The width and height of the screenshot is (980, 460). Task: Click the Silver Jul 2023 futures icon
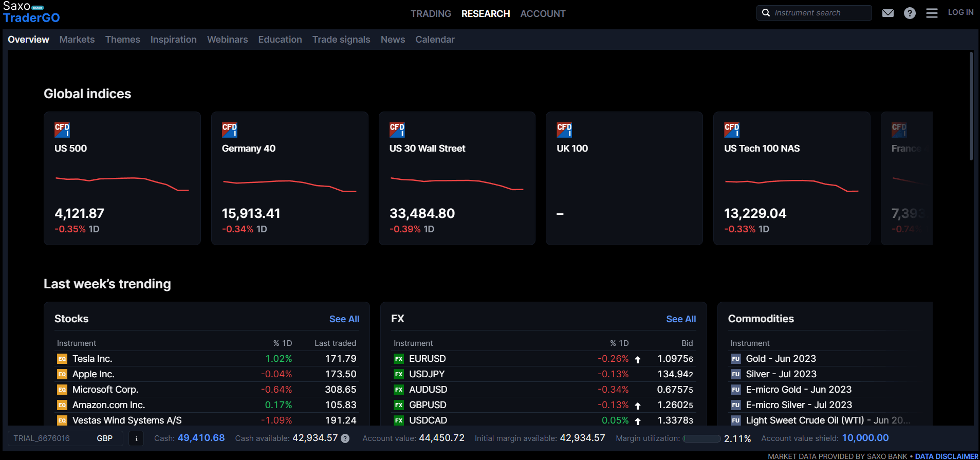click(736, 374)
